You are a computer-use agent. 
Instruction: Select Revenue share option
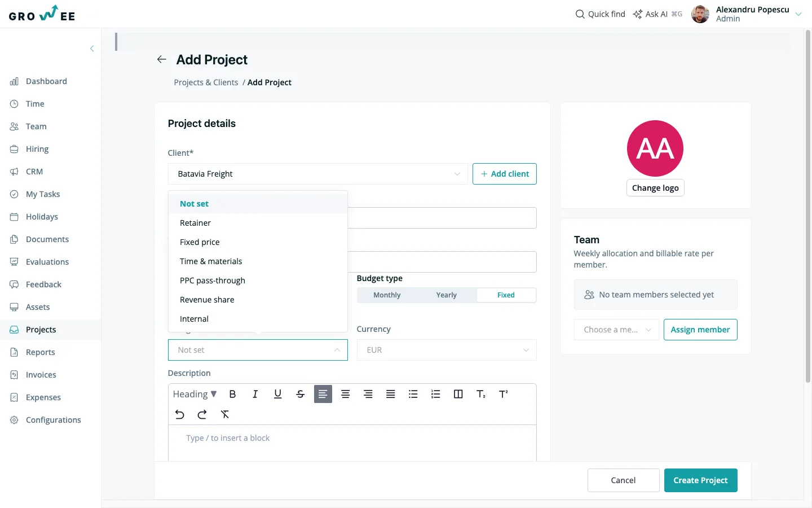pos(258,300)
